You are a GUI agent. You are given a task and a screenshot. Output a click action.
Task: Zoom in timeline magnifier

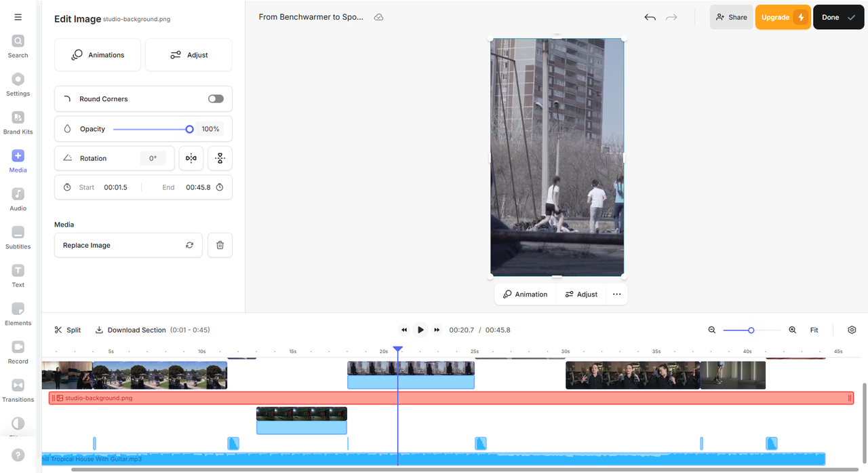pyautogui.click(x=792, y=330)
